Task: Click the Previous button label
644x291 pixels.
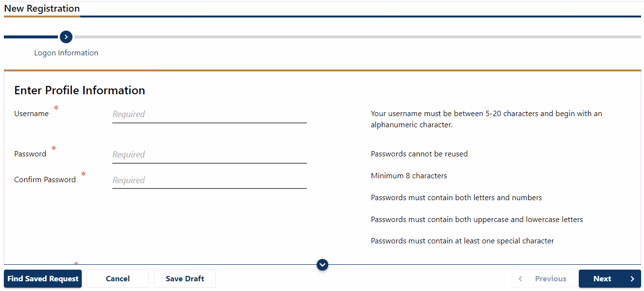Action: 551,279
